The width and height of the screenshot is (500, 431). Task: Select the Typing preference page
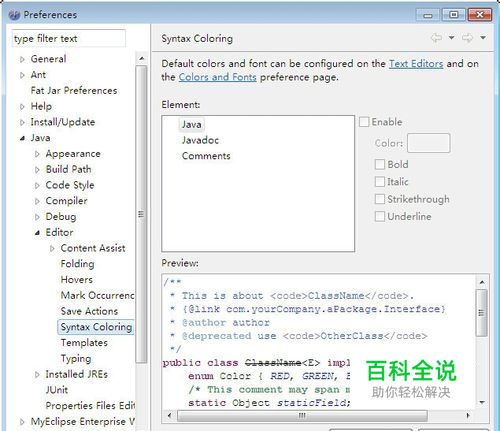[x=76, y=358]
